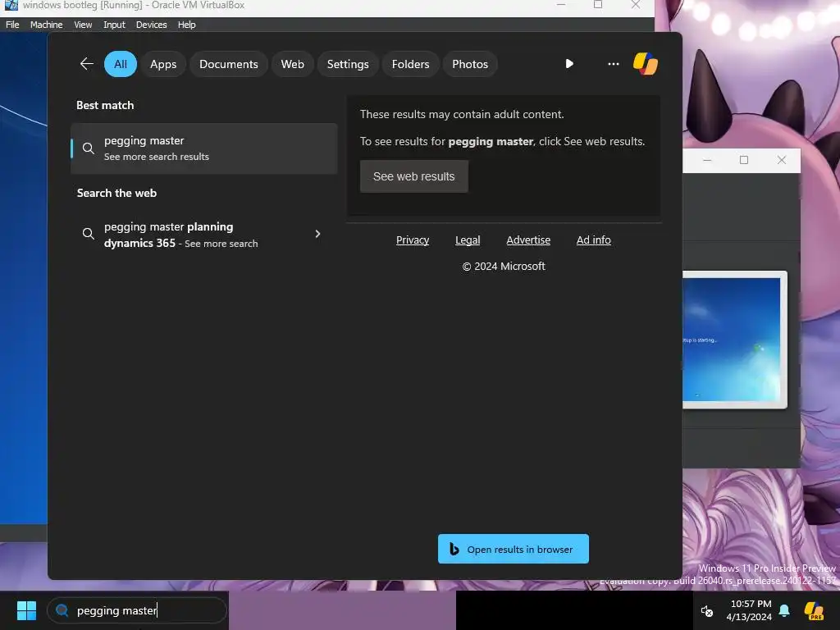Open Copilot preview icon in taskbar

815,610
